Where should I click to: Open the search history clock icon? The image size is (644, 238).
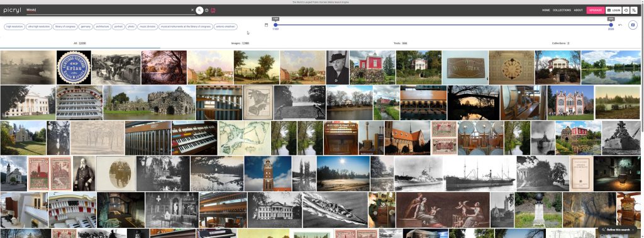tap(626, 10)
